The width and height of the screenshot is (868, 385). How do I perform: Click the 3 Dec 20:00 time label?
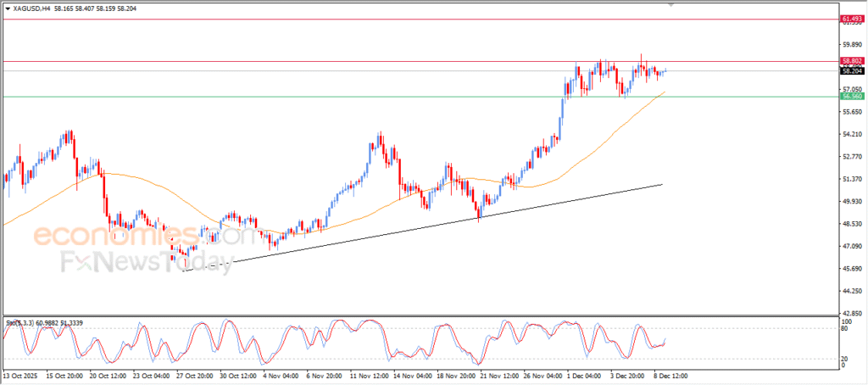point(628,375)
